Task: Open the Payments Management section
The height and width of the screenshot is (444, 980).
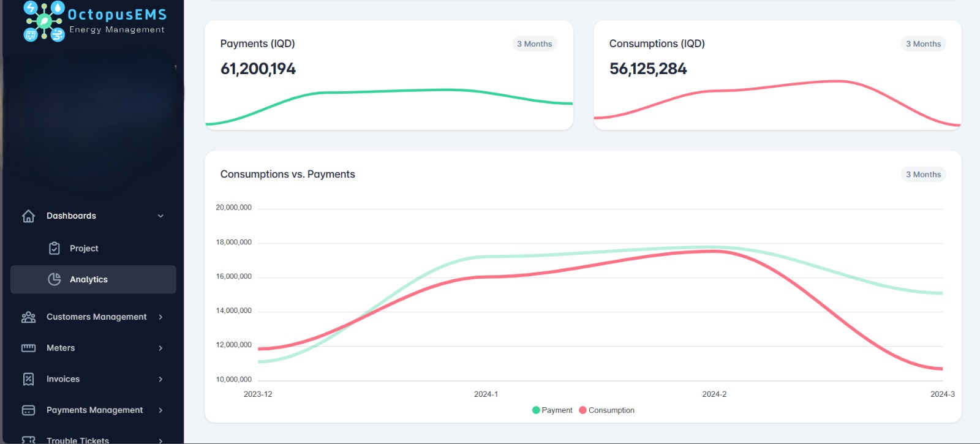Action: coord(93,410)
